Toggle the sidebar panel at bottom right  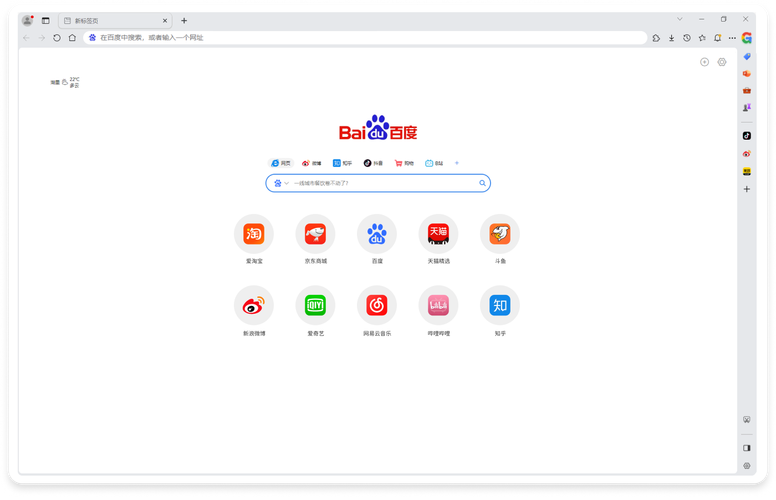tap(747, 448)
